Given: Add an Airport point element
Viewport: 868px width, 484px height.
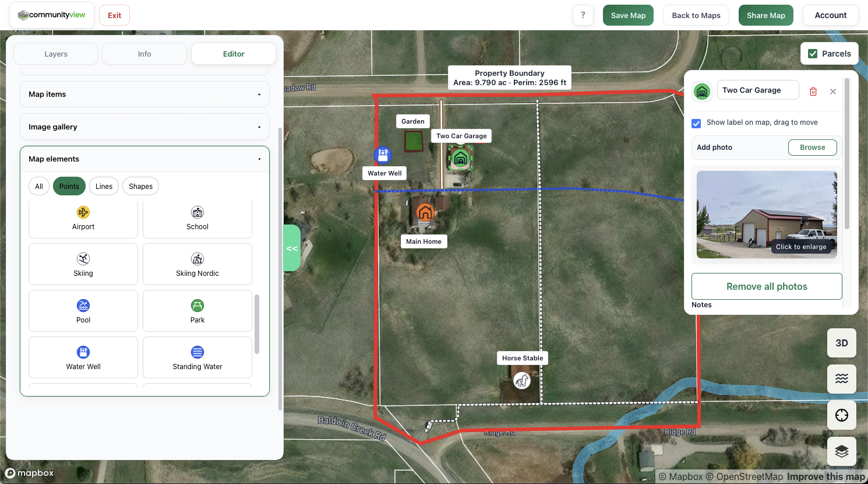Looking at the screenshot, I should (x=83, y=219).
